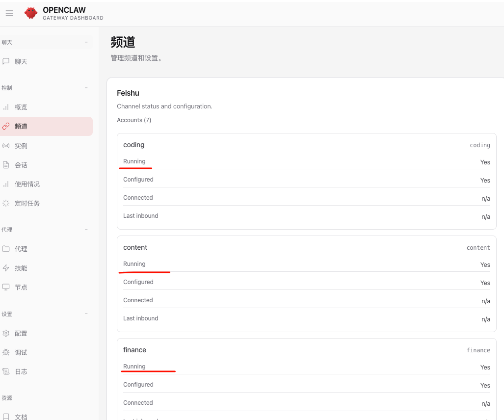Open 定时任务 spinner icon

click(6, 203)
